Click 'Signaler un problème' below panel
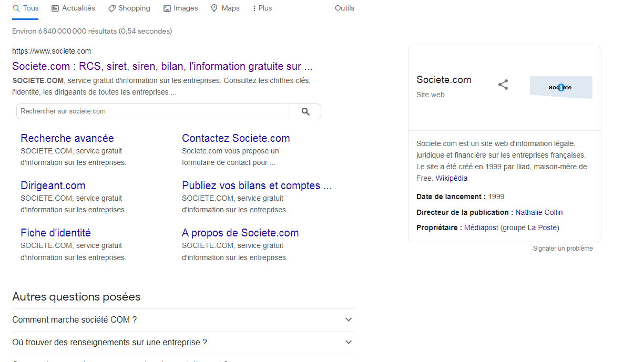This screenshot has height=362, width=644. 563,249
